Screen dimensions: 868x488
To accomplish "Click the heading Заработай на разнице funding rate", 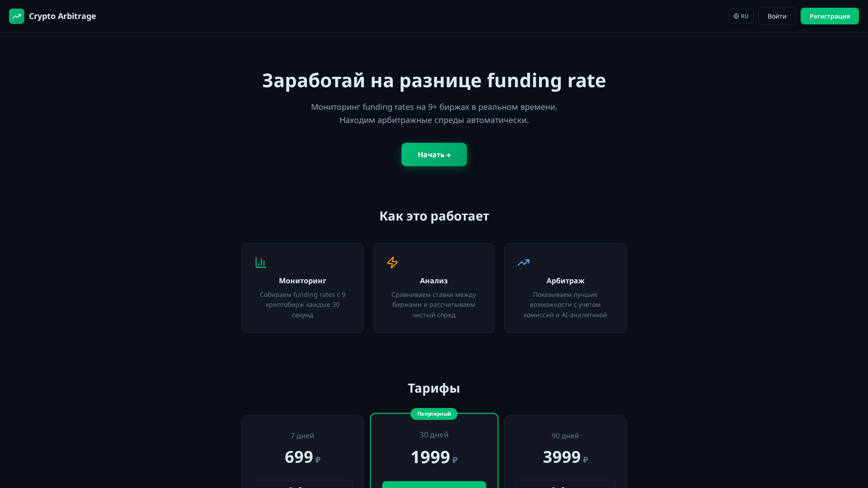I will (434, 80).
